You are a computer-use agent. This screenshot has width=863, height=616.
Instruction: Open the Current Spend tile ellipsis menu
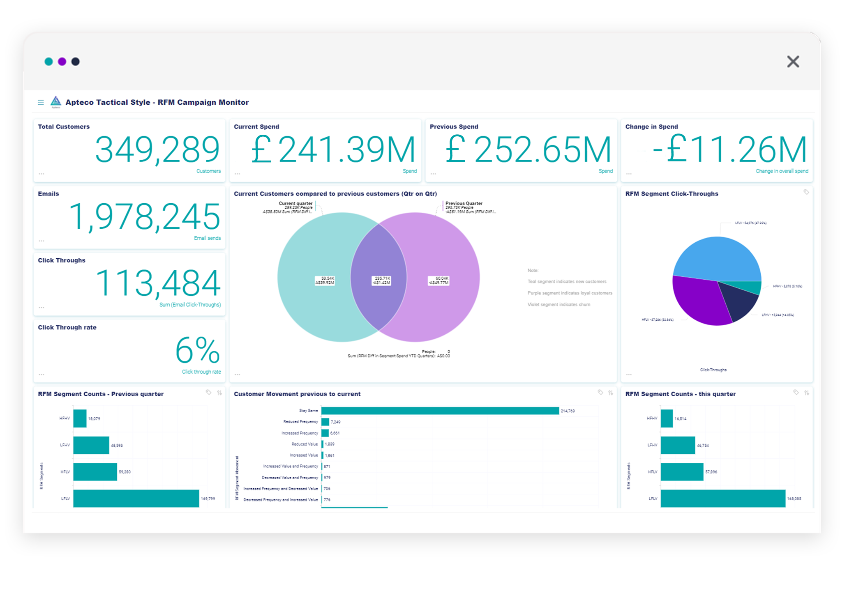point(238,174)
